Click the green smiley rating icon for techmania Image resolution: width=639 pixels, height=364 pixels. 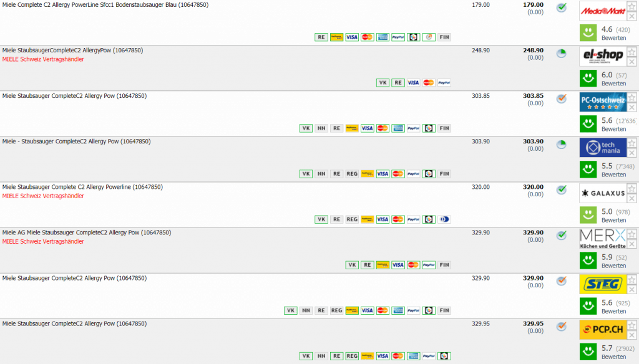[587, 169]
